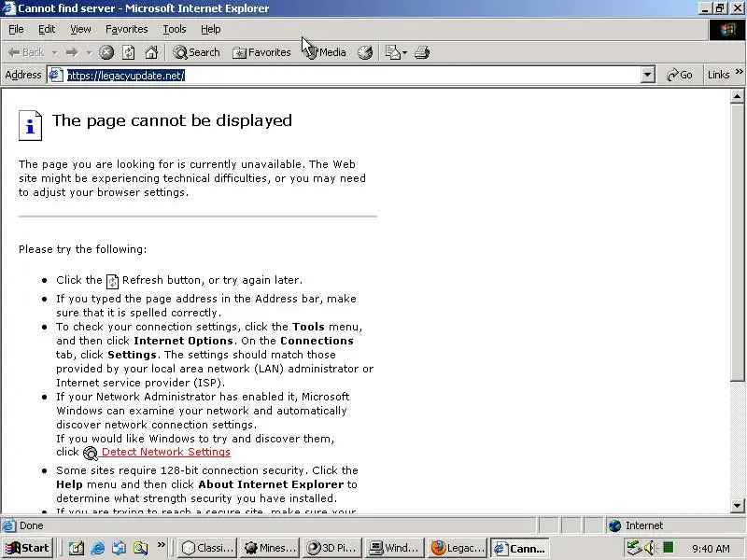Open the Favorites menu
This screenshot has height=560, width=747.
click(127, 29)
